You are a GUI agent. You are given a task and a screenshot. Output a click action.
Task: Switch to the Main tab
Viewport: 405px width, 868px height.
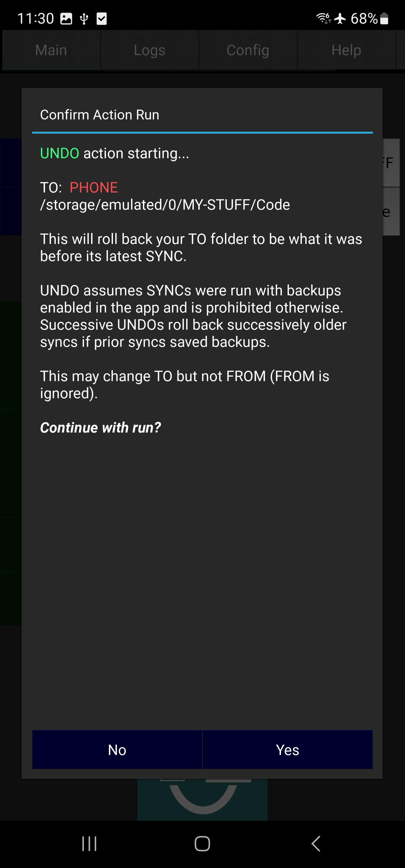51,50
